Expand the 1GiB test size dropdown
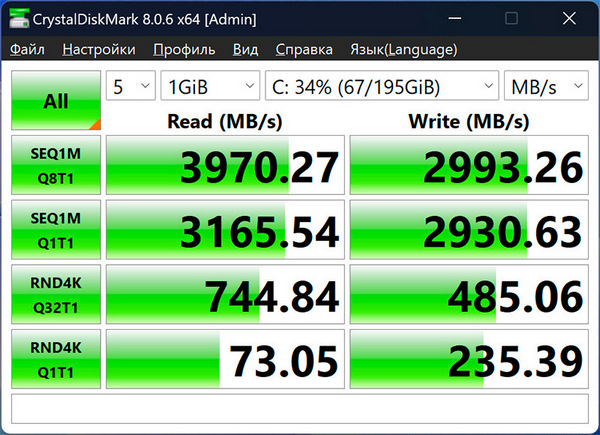 tap(209, 87)
